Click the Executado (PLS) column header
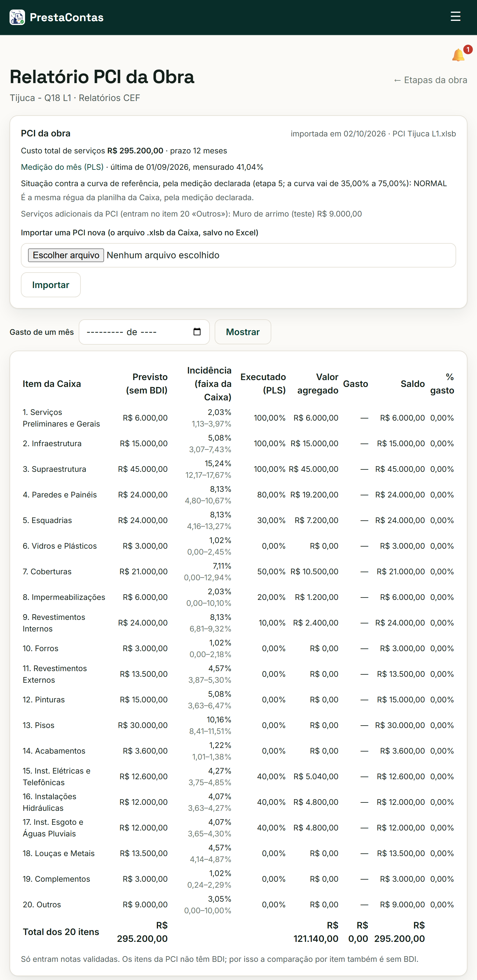477x980 pixels. tap(263, 383)
